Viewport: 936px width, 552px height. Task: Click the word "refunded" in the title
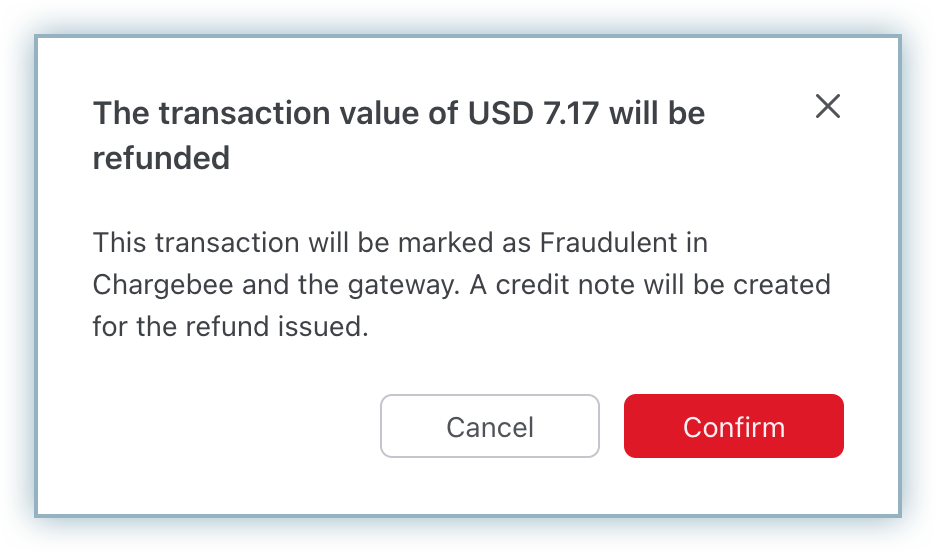[x=161, y=158]
